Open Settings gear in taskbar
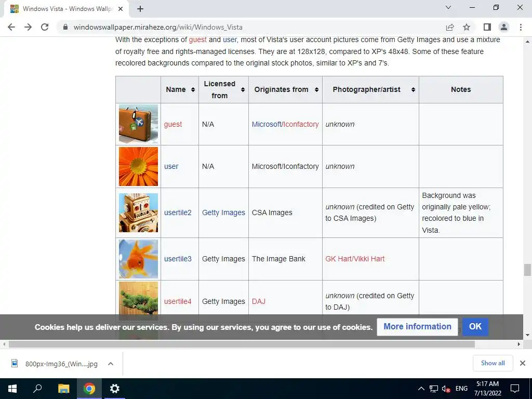 pos(115,389)
